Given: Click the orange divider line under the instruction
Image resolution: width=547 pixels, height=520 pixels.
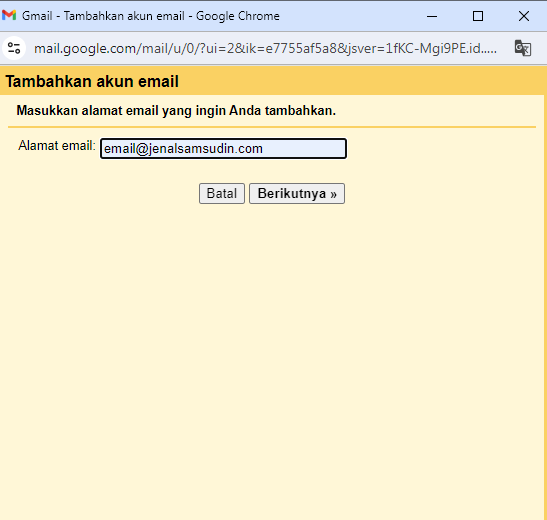Looking at the screenshot, I should point(272,127).
